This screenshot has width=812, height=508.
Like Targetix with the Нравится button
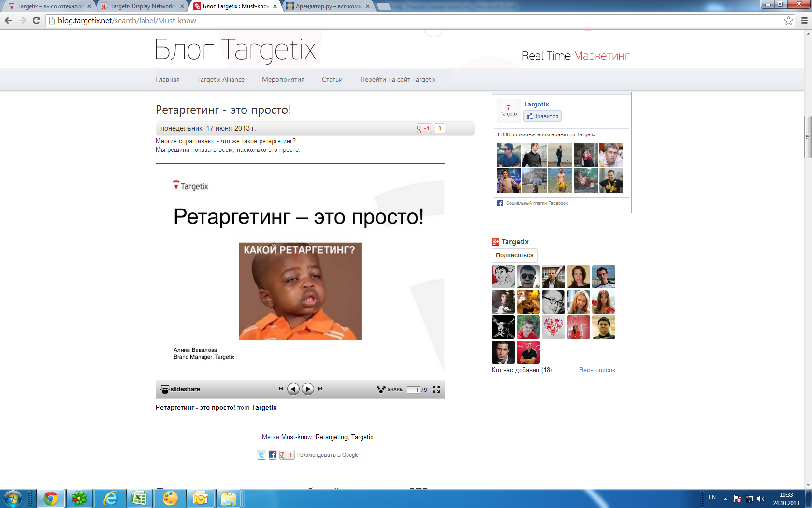click(542, 116)
